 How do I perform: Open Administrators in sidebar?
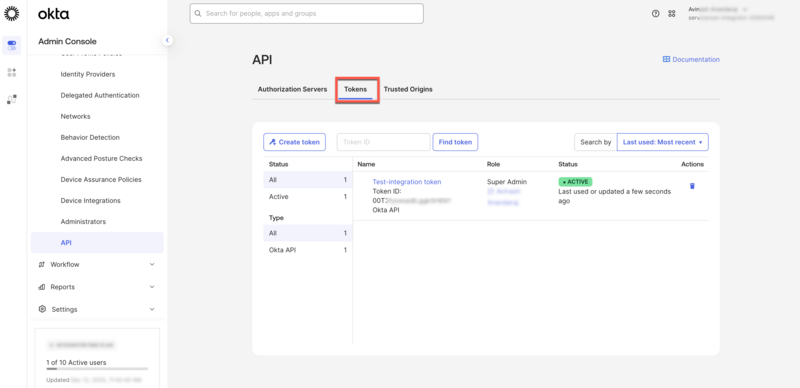click(x=83, y=222)
